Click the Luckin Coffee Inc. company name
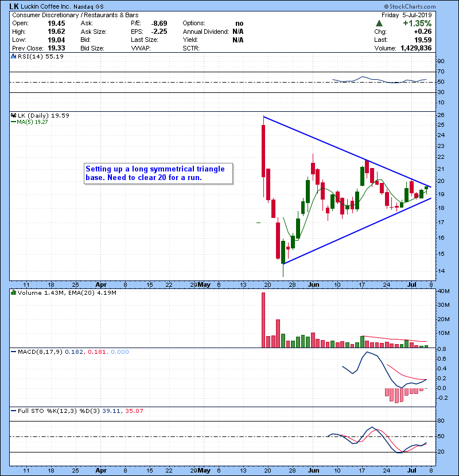The image size is (459, 476). tap(45, 6)
